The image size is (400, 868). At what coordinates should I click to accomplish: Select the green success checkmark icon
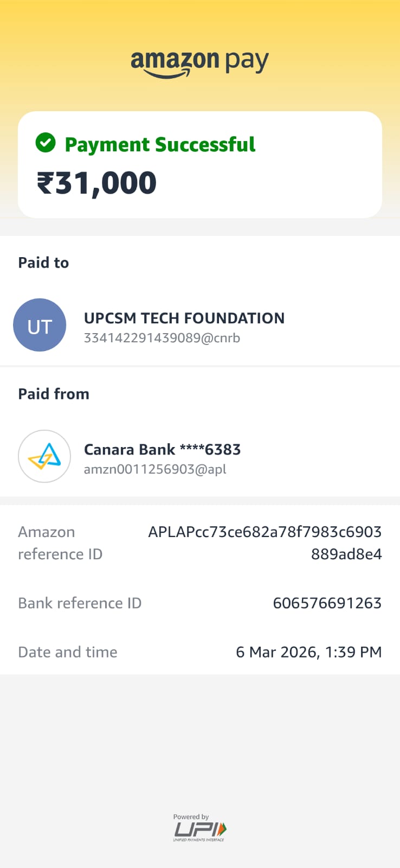[x=46, y=143]
